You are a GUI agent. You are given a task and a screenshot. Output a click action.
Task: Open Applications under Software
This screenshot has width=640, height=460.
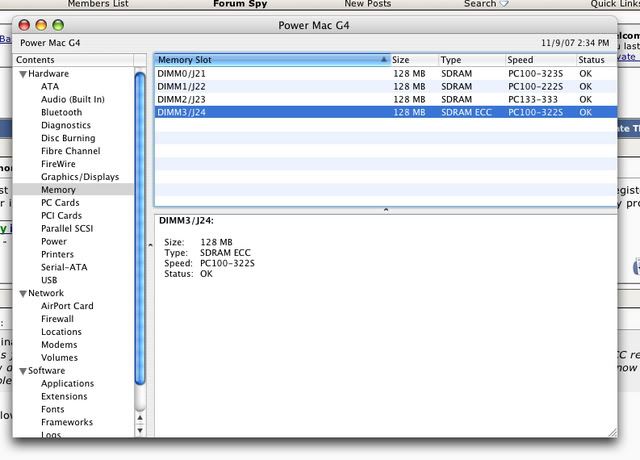[x=67, y=384]
